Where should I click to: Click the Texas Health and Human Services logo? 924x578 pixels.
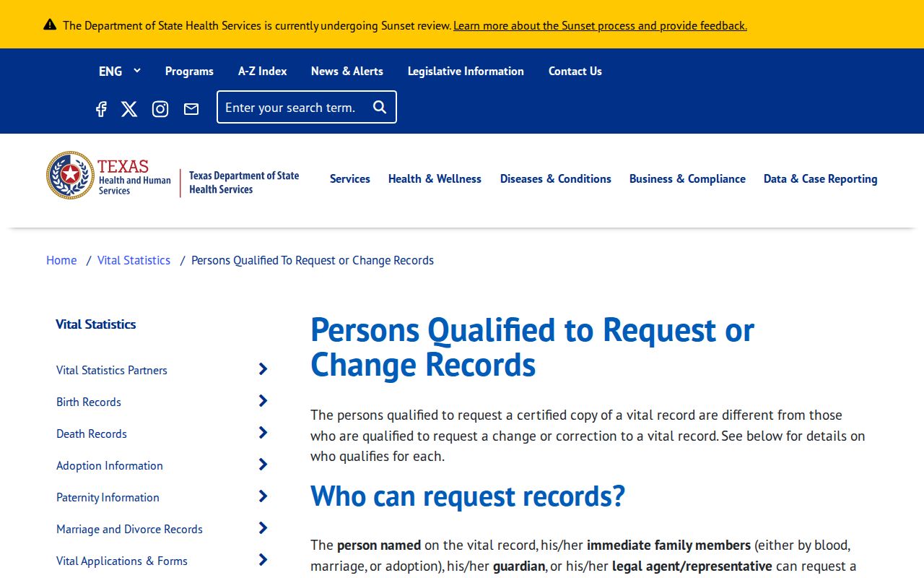[109, 176]
